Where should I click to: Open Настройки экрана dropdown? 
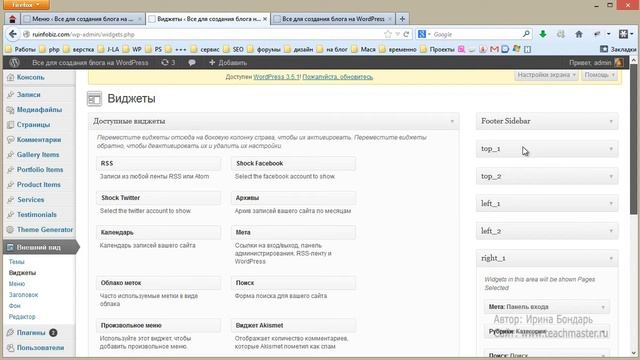click(546, 75)
